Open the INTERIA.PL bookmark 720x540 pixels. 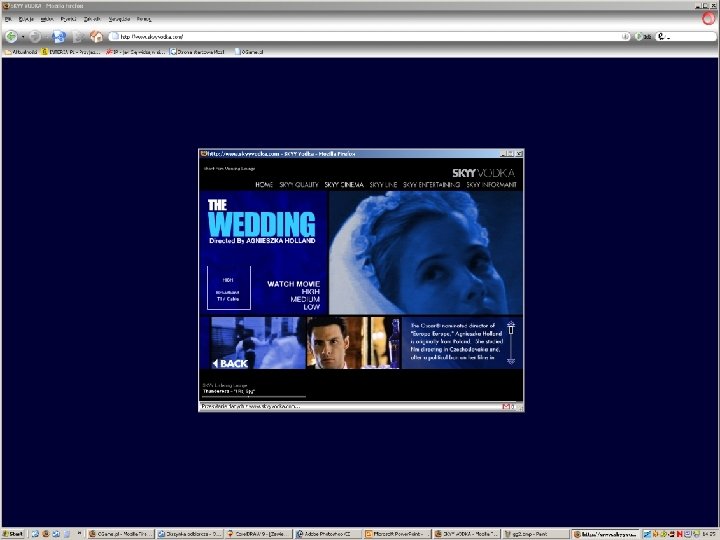71,52
